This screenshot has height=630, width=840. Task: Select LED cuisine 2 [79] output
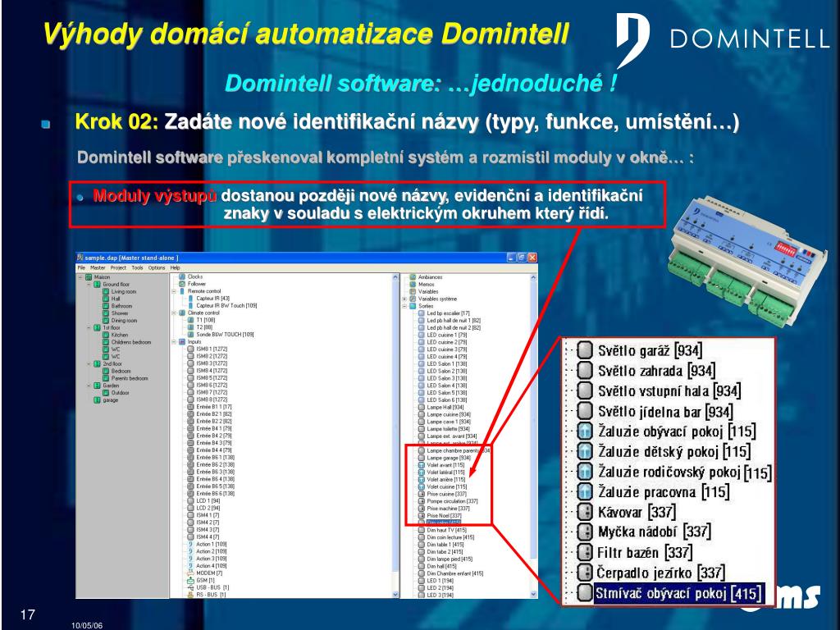pyautogui.click(x=447, y=342)
